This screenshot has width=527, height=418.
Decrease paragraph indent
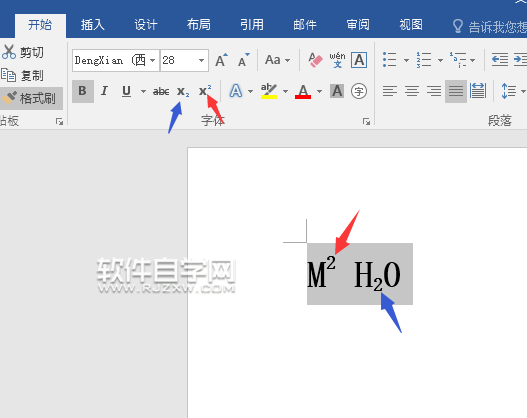pyautogui.click(x=500, y=60)
